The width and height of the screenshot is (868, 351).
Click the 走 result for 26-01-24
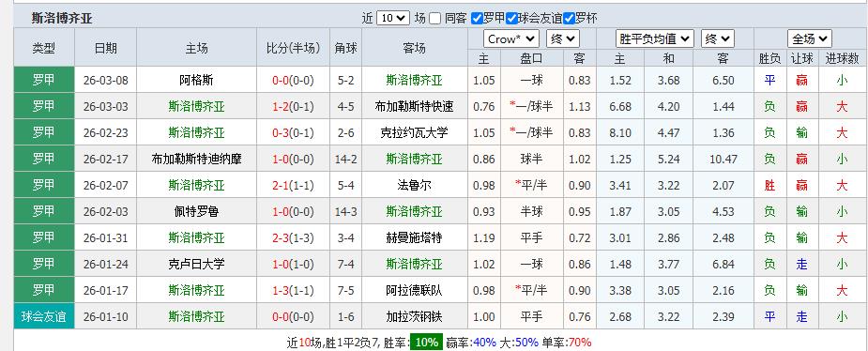(801, 264)
